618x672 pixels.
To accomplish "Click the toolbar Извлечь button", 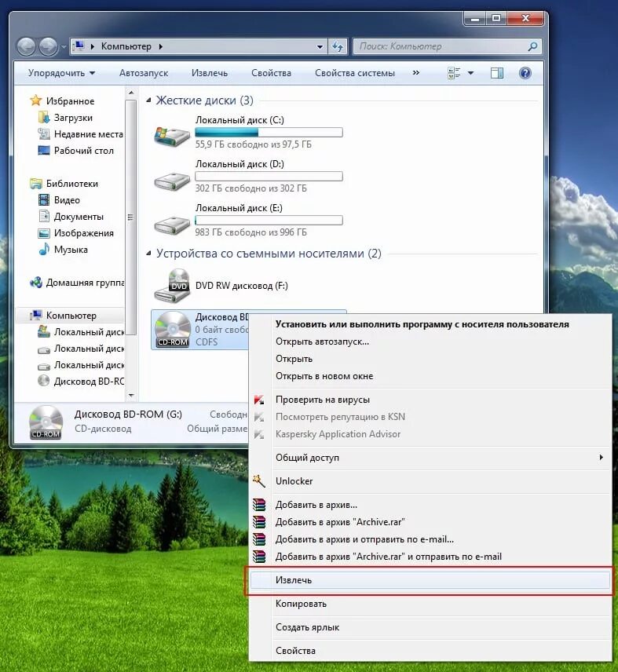I will coord(210,73).
